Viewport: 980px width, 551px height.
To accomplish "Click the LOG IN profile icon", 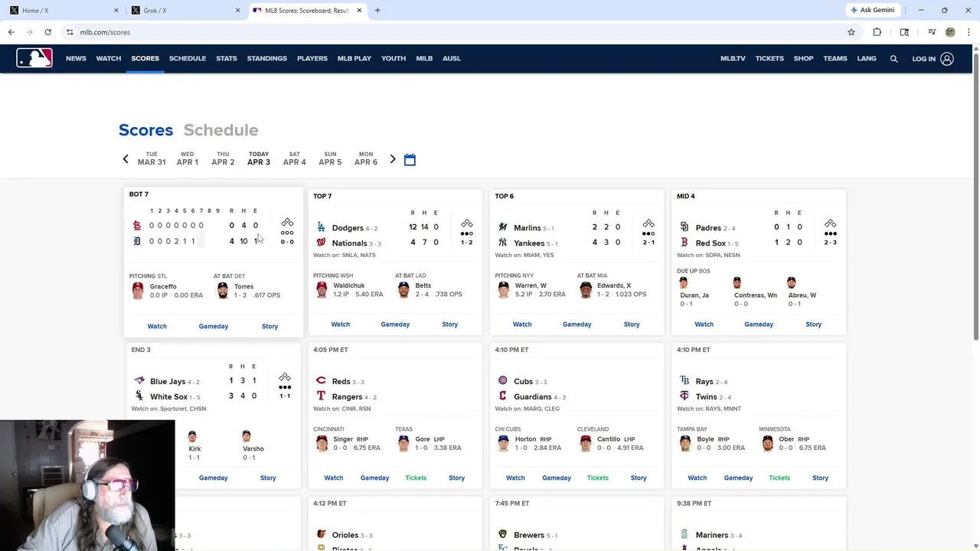I will point(947,59).
